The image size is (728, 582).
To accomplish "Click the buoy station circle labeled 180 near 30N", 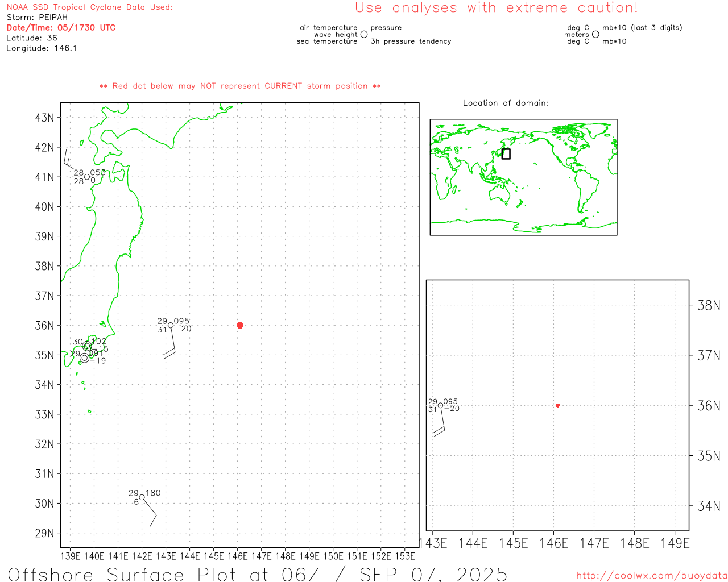I will tap(142, 497).
